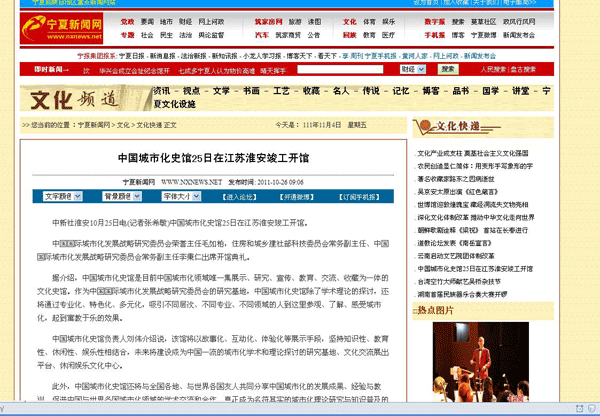Click the shield icon in the status bar
Image resolution: width=600 pixels, height=416 pixels.
tap(592, 408)
